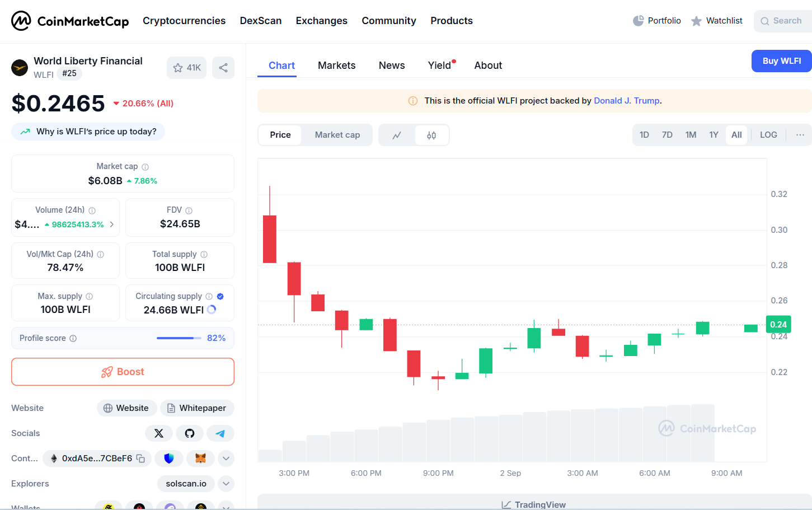Switch to line chart view icon
The image size is (812, 510).
point(397,135)
